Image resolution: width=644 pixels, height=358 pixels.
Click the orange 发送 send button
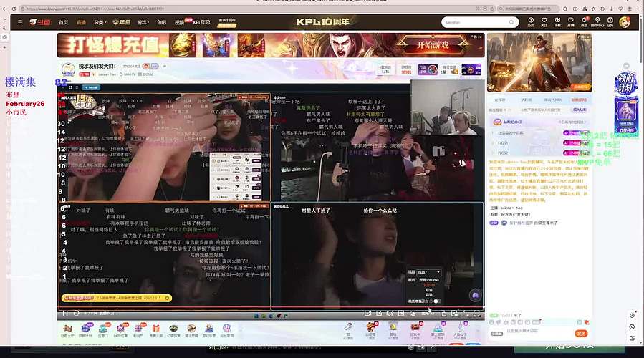(581, 334)
